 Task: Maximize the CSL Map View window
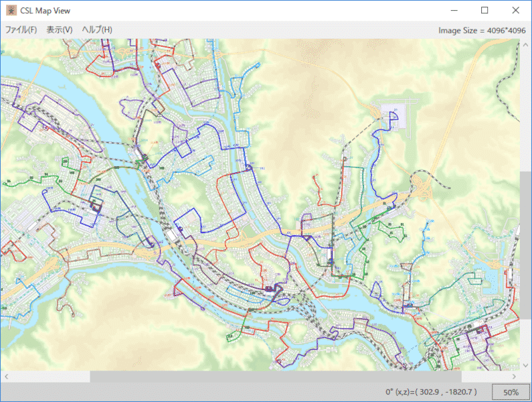coord(484,11)
